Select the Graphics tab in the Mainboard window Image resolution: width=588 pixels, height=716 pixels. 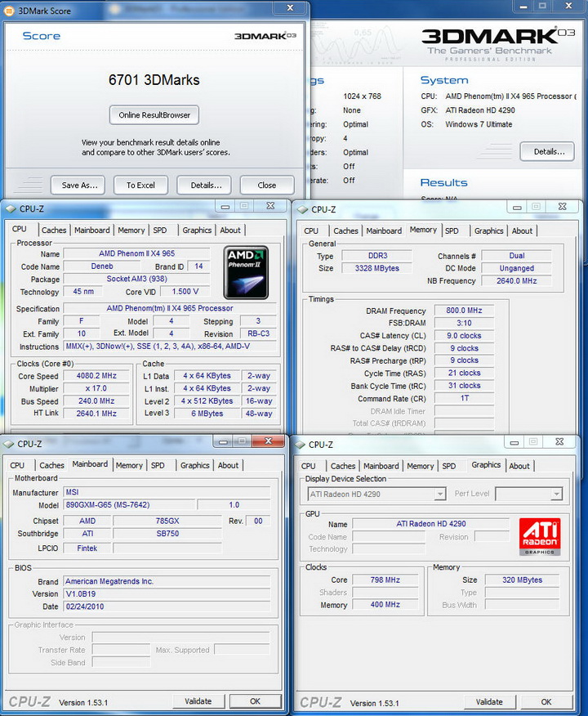(x=195, y=465)
